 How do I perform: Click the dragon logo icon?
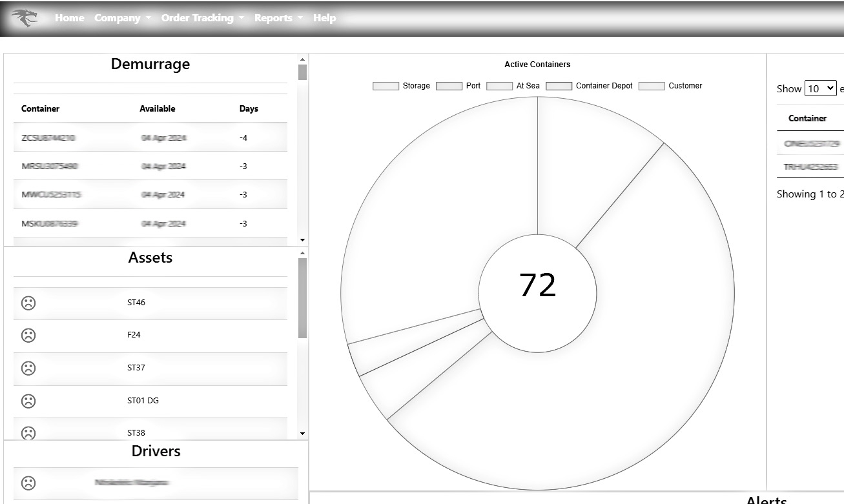click(25, 18)
